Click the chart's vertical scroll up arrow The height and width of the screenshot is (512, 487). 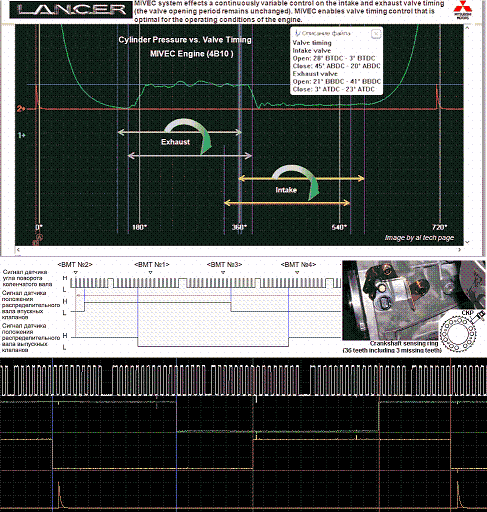pos(467,28)
